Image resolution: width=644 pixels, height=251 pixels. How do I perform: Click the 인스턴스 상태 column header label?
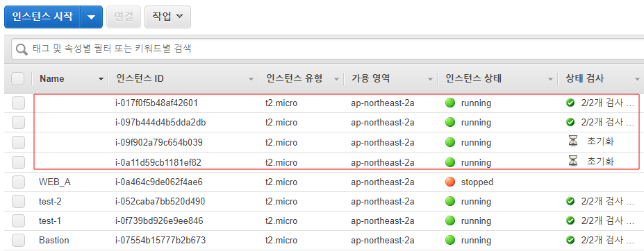pyautogui.click(x=473, y=79)
